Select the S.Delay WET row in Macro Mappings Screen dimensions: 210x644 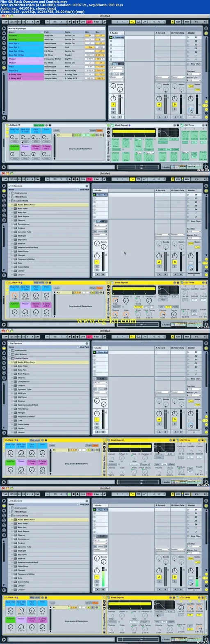pyautogui.click(x=57, y=78)
